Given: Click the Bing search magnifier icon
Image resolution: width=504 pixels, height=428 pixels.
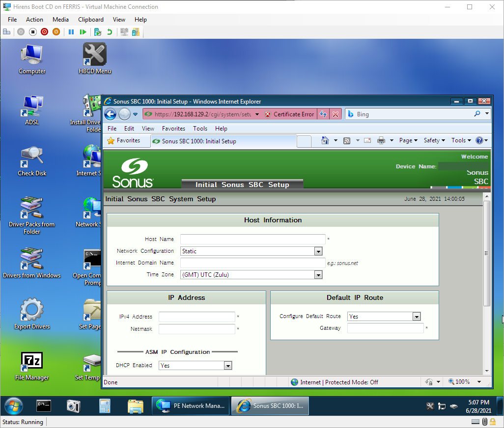Looking at the screenshot, I should coord(477,114).
